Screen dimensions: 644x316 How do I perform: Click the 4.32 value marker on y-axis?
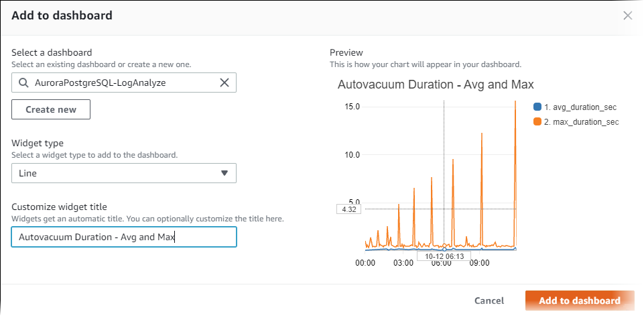tap(348, 209)
